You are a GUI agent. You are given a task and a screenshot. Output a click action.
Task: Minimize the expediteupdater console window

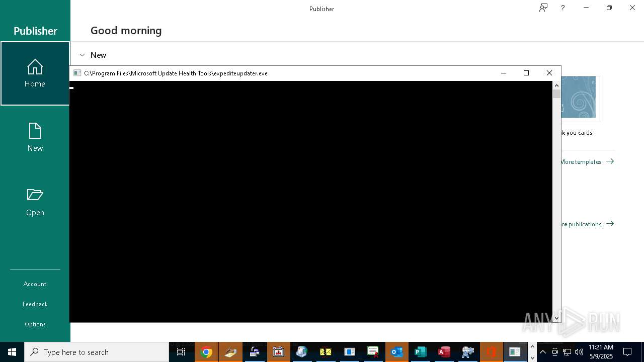503,73
